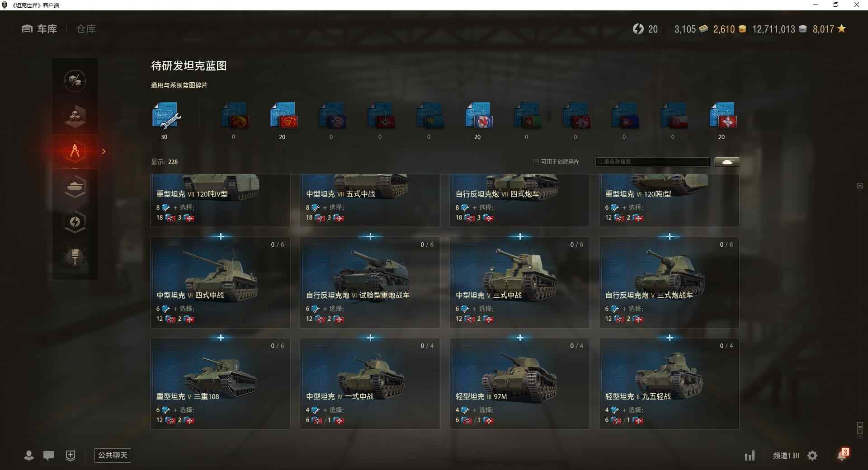Select the universal blueprint fragments icon

click(166, 116)
